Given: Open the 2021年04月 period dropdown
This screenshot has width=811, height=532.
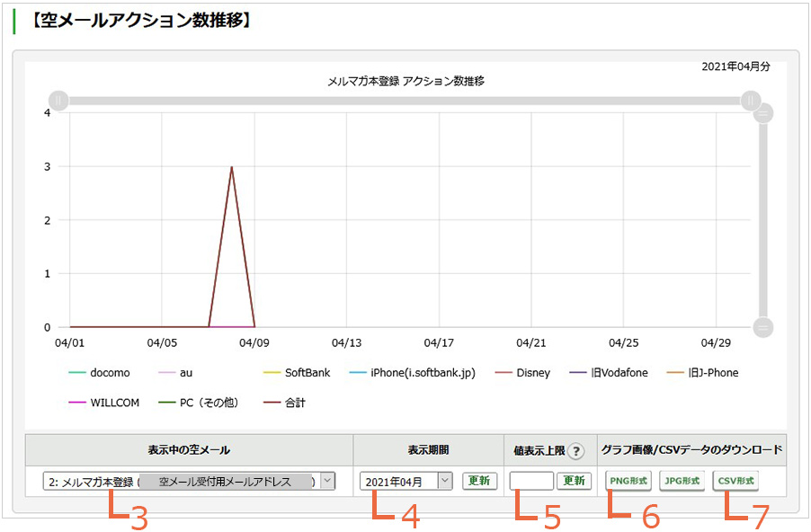Looking at the screenshot, I should [406, 482].
